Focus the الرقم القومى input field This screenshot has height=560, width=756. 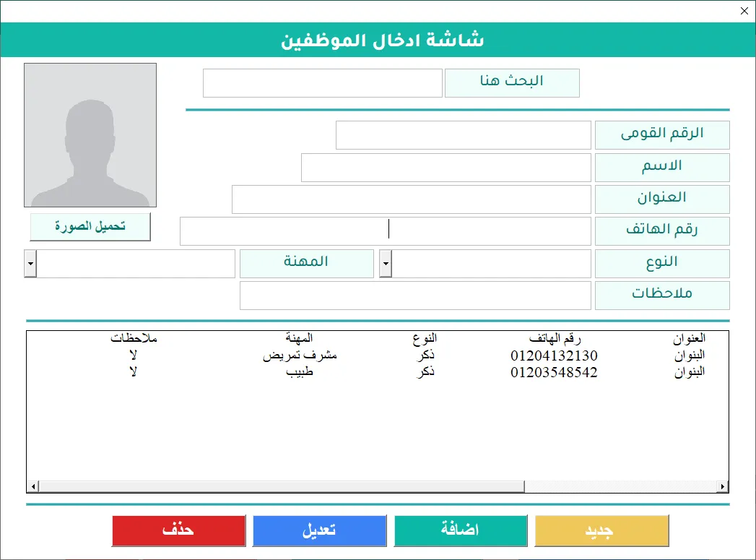464,135
